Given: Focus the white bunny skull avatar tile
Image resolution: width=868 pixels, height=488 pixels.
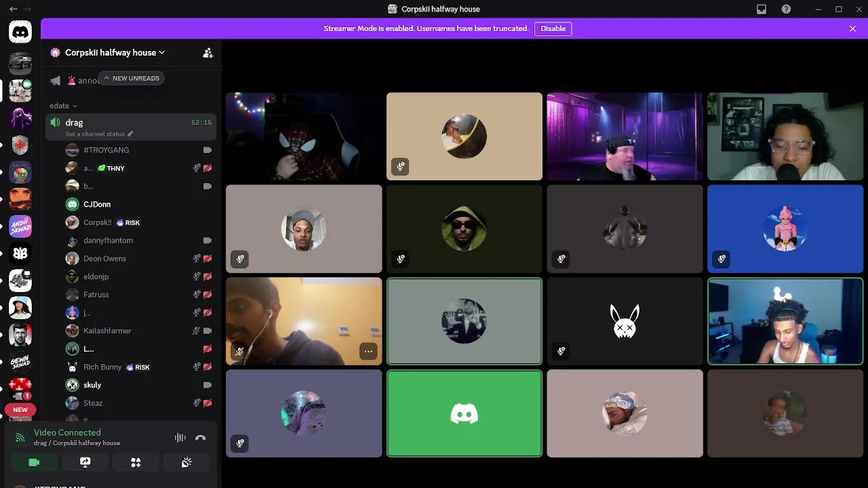Looking at the screenshot, I should pyautogui.click(x=625, y=321).
